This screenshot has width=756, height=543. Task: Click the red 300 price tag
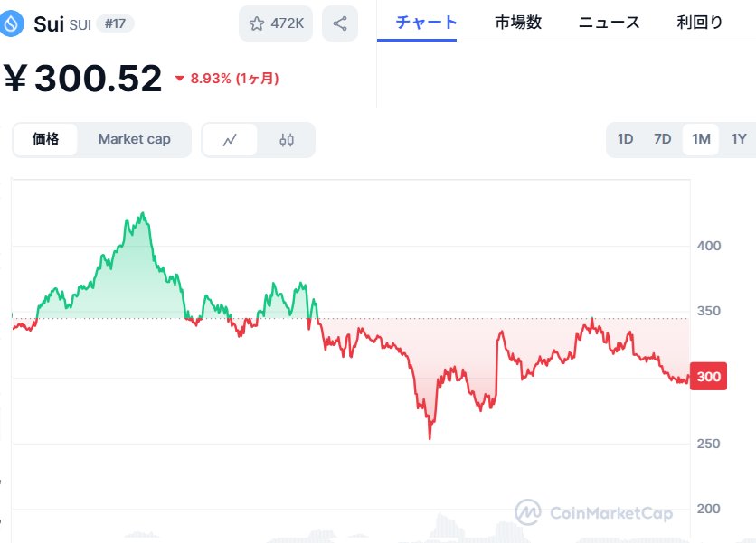click(708, 376)
